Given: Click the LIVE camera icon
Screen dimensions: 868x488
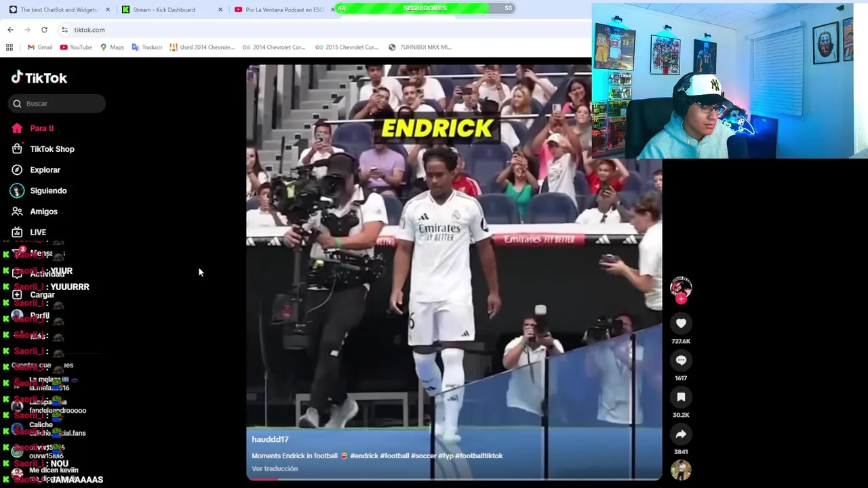Looking at the screenshot, I should (17, 232).
